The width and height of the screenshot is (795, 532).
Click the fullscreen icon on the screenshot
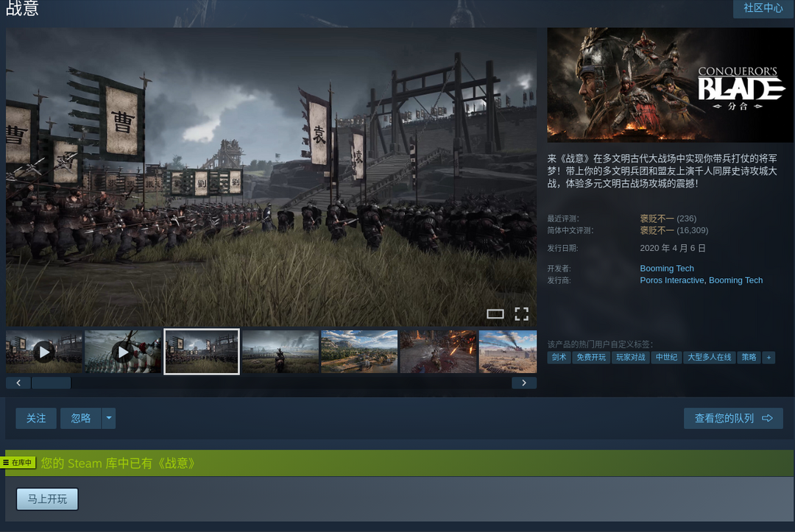[x=521, y=314]
